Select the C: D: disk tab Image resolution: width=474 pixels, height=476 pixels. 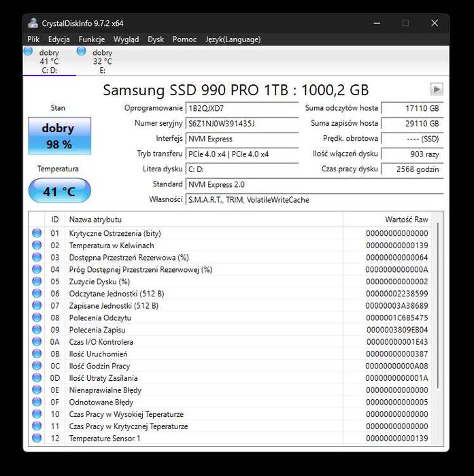click(49, 61)
